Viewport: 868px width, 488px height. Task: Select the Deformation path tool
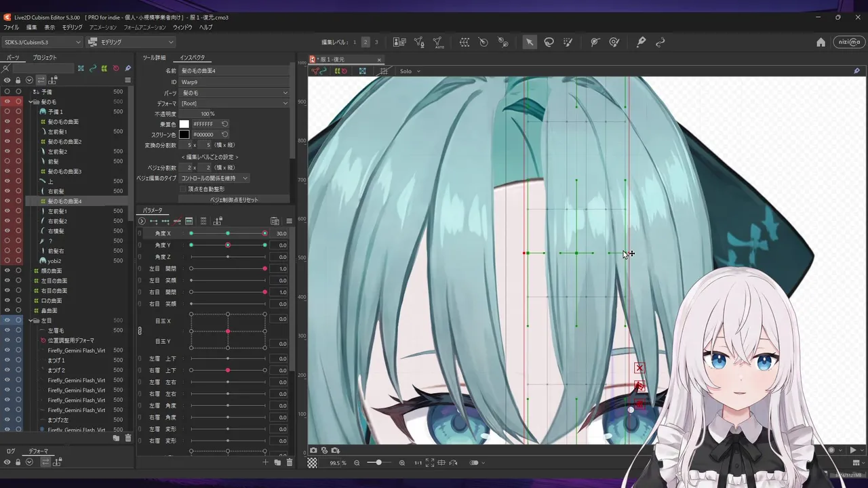[660, 42]
